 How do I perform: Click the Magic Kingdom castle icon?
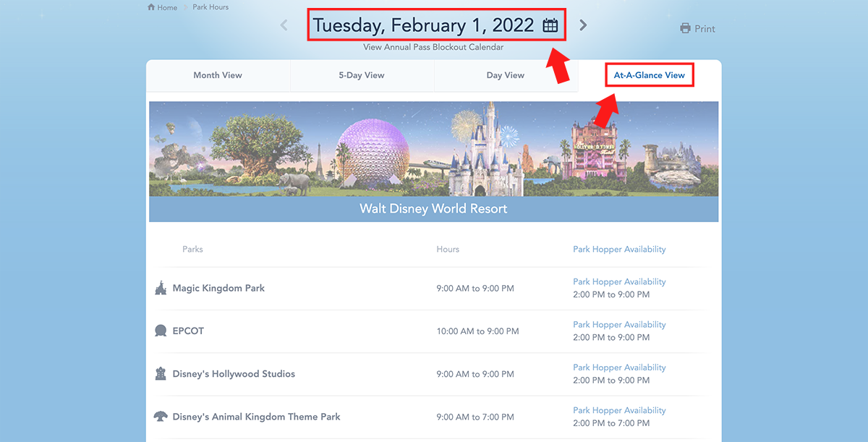click(161, 288)
